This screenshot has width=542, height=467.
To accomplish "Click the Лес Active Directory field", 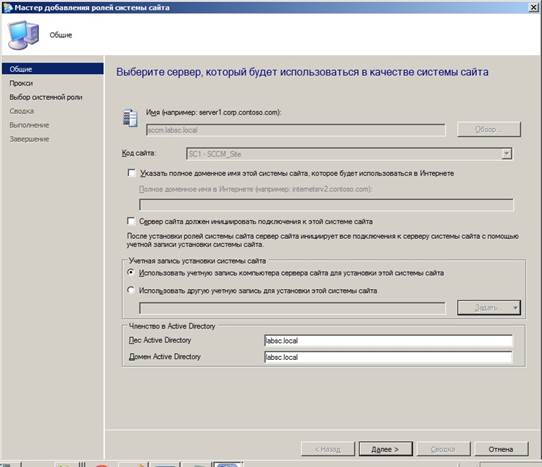I will click(x=388, y=340).
